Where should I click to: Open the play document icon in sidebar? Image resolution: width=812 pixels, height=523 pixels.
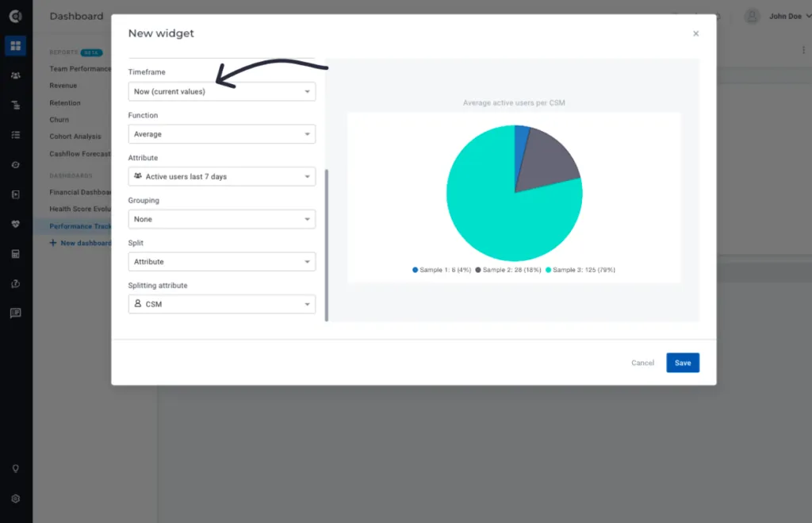(x=16, y=194)
